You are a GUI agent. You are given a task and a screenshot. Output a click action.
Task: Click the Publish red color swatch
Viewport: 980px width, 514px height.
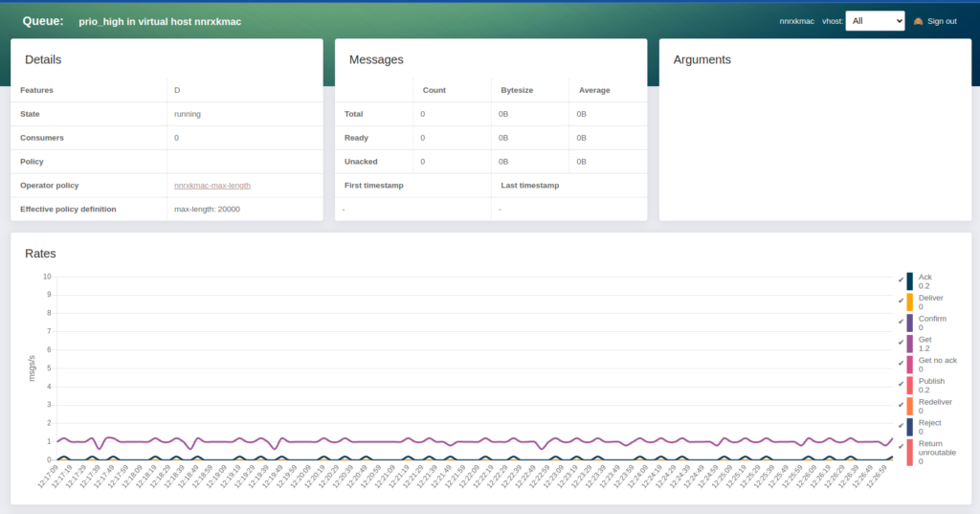[x=909, y=385]
